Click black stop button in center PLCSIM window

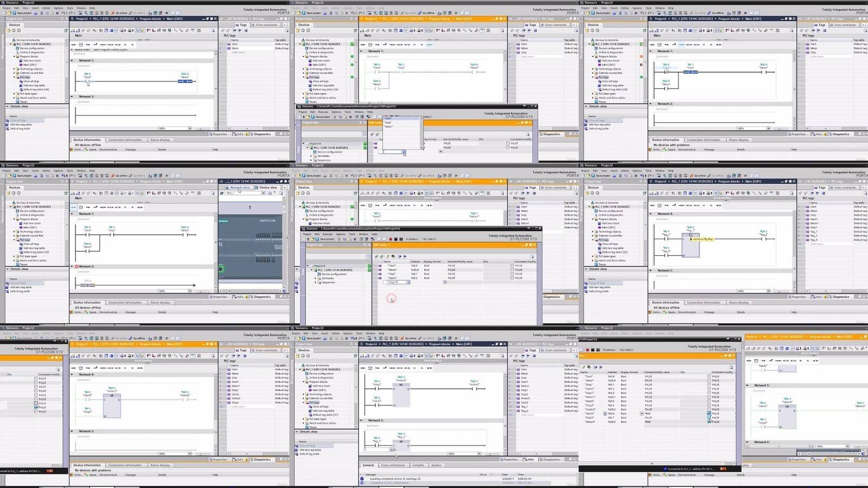coord(396,239)
